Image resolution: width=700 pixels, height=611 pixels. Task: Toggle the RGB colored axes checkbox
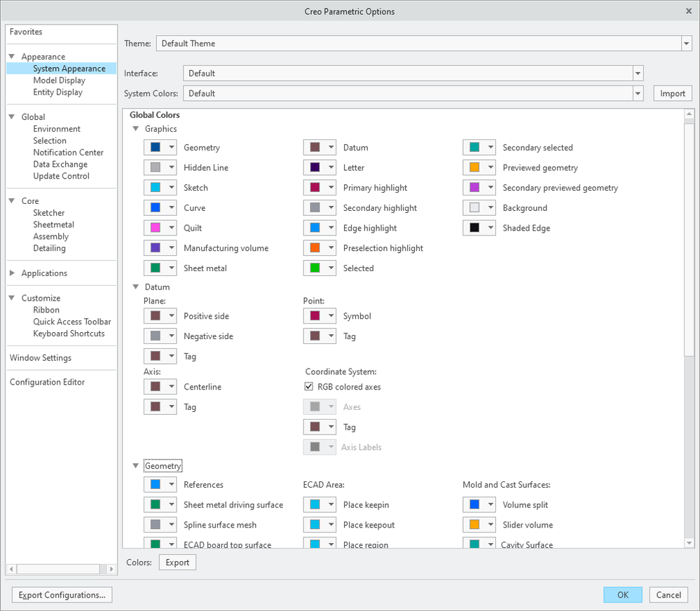click(309, 387)
